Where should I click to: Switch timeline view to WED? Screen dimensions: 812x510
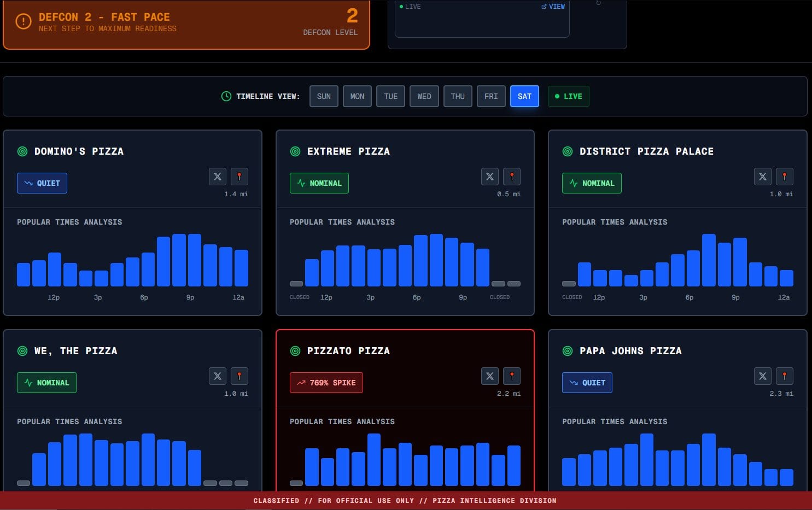tap(424, 96)
